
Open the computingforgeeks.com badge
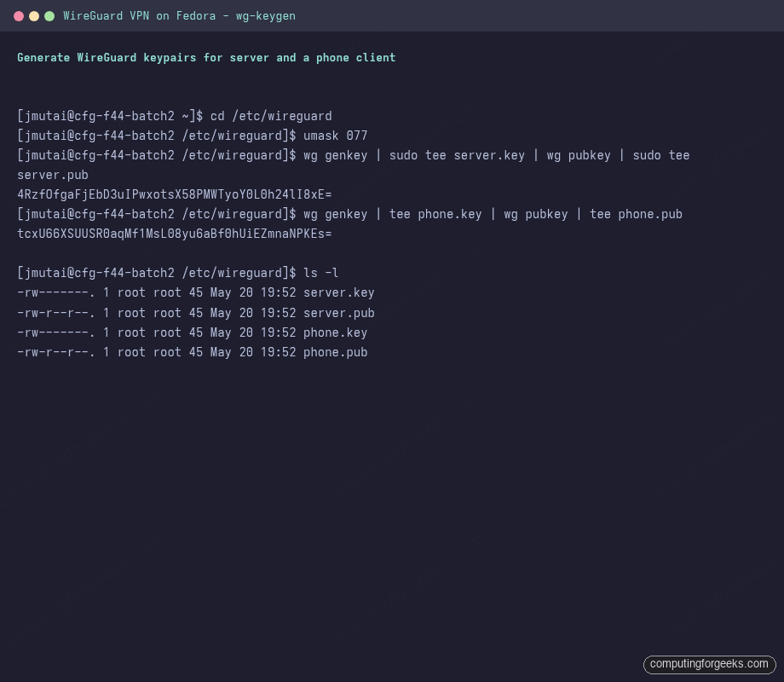[x=709, y=664]
